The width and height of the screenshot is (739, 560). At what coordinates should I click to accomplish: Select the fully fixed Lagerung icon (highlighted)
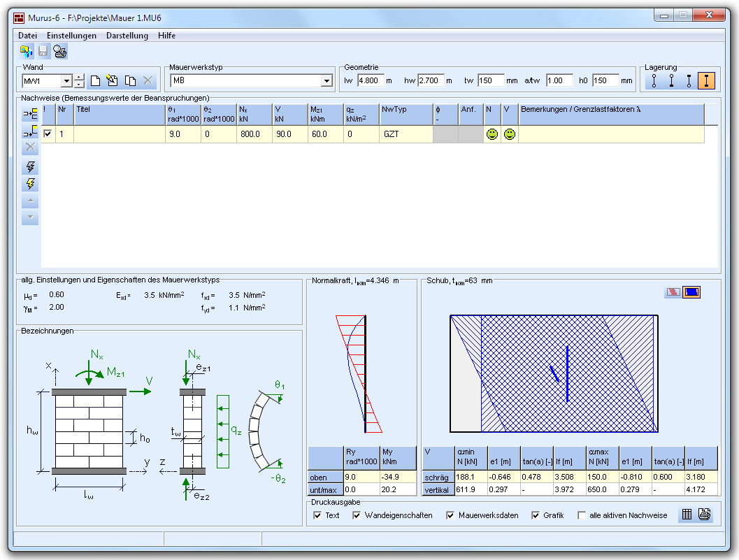coord(706,81)
